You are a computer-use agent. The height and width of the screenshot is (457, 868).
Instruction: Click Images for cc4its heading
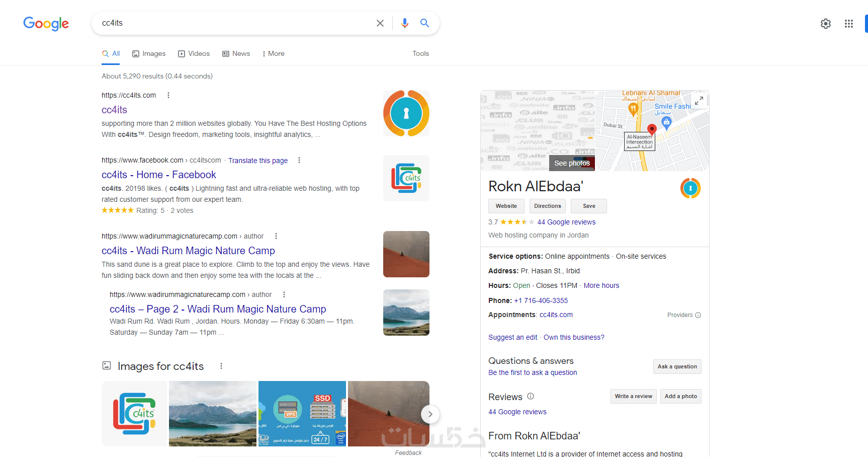[160, 366]
